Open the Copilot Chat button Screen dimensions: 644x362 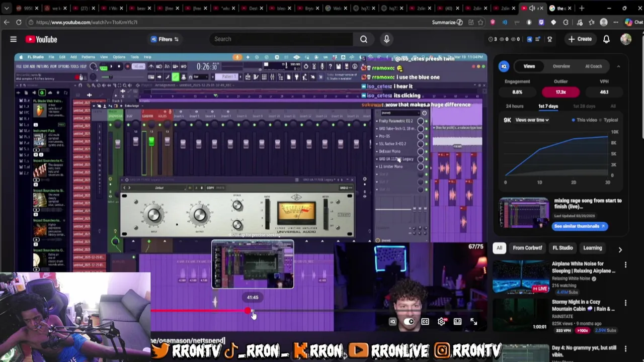tap(633, 22)
